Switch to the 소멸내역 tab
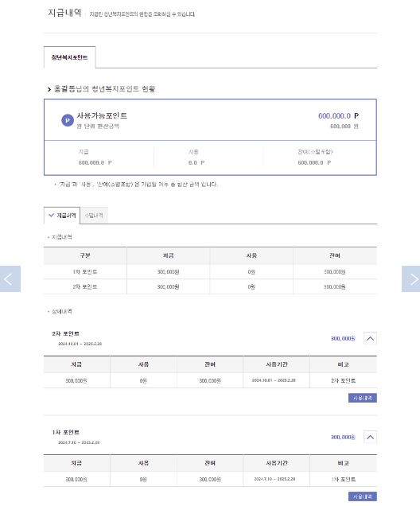 tap(94, 216)
